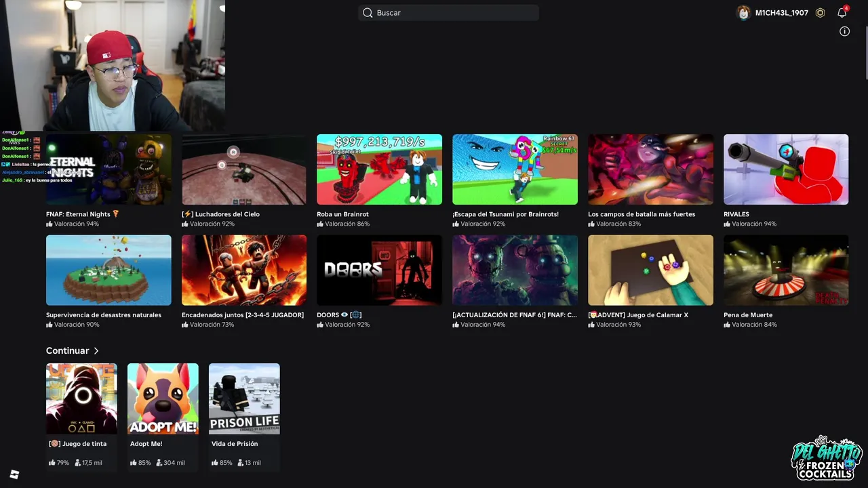Click the 'Adopt Me!' title text
Viewport: 868px width, 488px height.
146,444
